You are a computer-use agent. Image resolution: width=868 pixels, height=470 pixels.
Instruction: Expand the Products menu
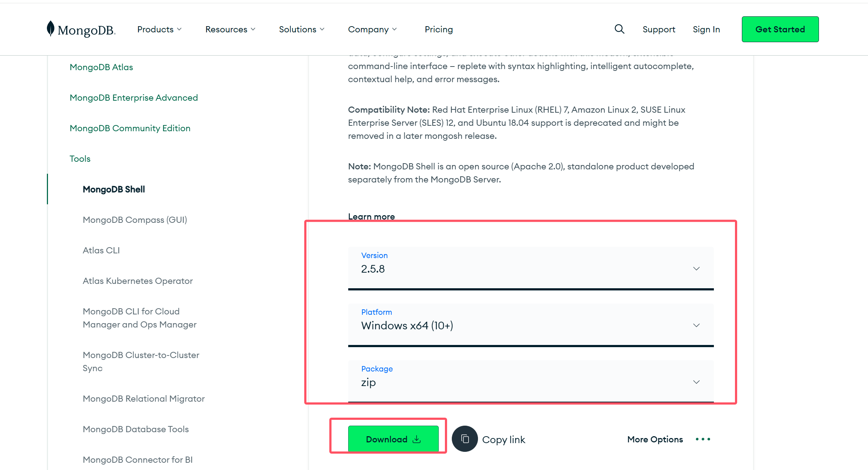pyautogui.click(x=159, y=29)
